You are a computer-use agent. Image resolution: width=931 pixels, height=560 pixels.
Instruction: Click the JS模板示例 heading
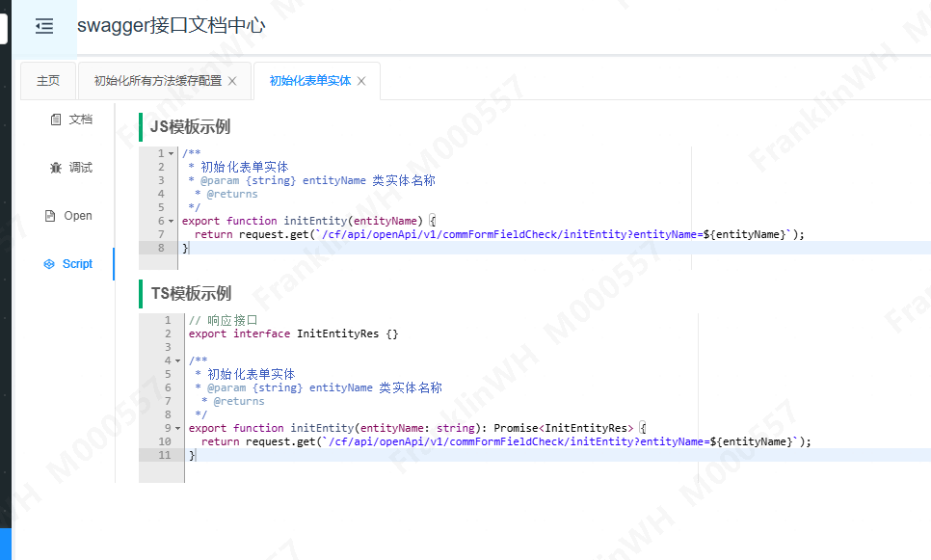[x=190, y=126]
